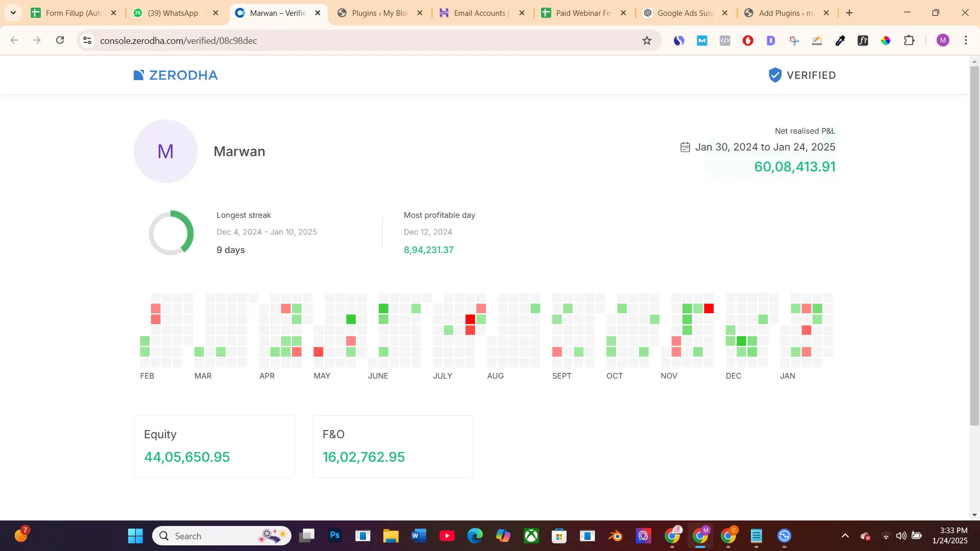Reload the page

(60, 40)
